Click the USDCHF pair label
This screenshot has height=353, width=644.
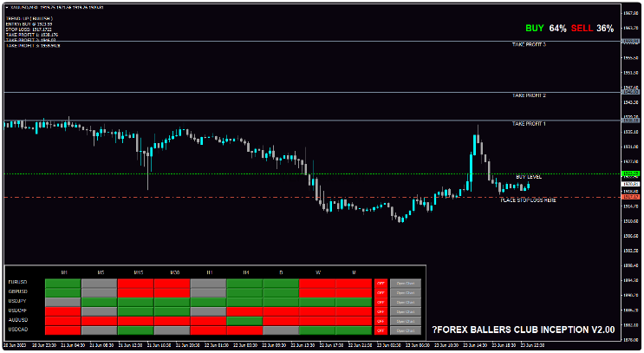pos(17,311)
